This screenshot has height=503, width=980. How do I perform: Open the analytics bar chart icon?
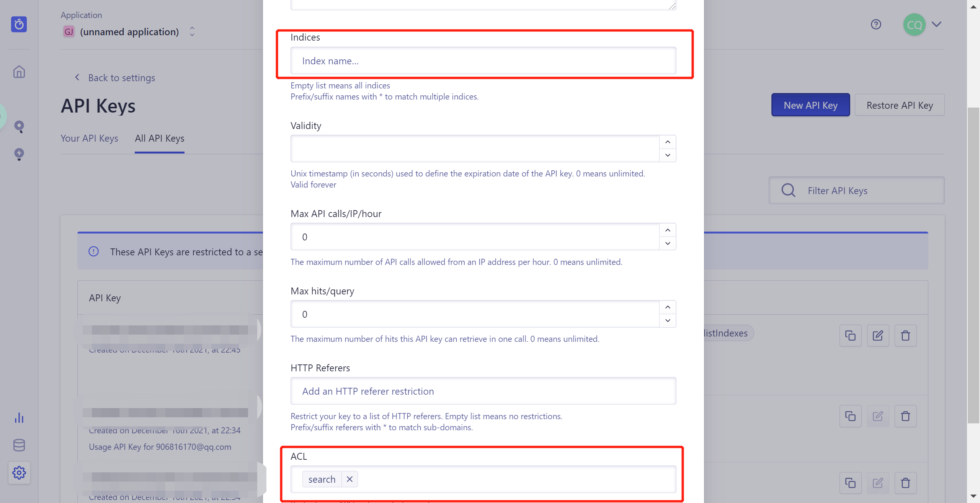click(x=19, y=418)
